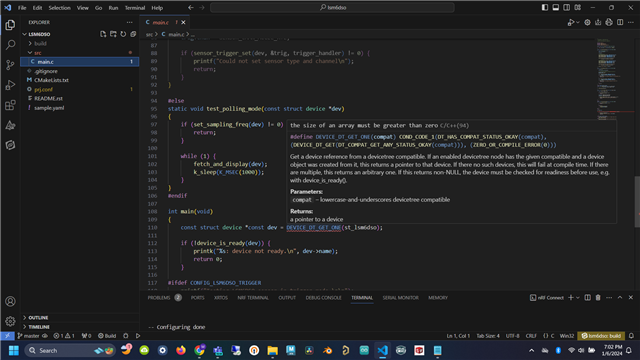640x360 pixels.
Task: Open the Manage gear in activity bar
Action: tap(10, 321)
